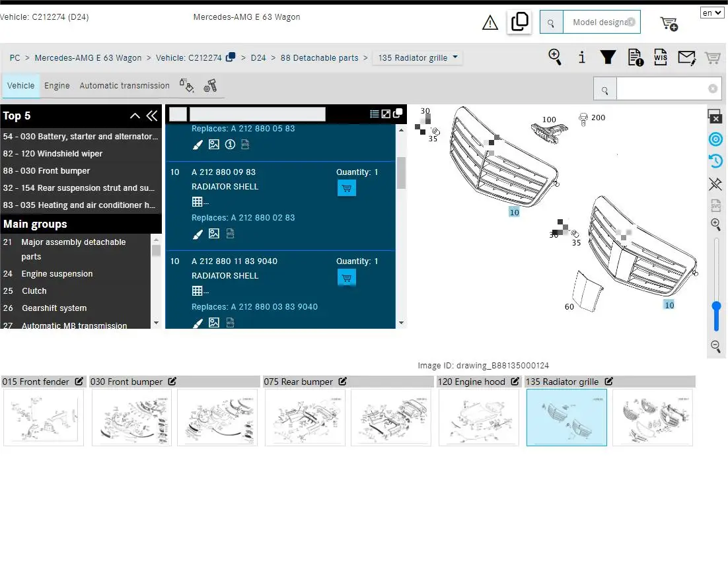This screenshot has width=728, height=575.
Task: Go to D24 breadcrumb
Action: coord(258,57)
